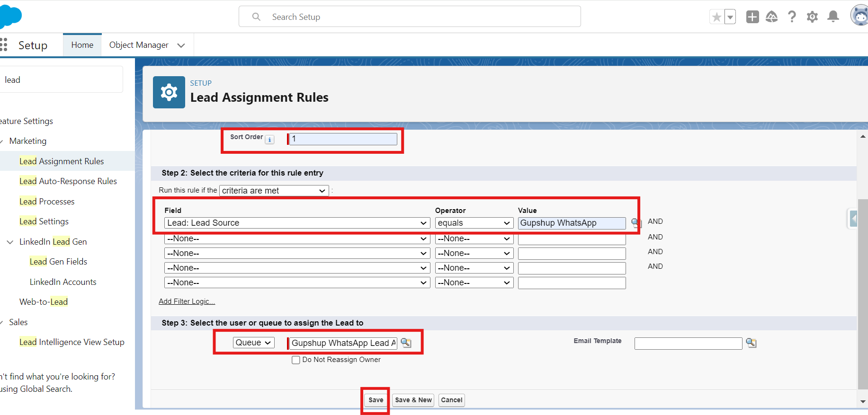This screenshot has height=415, width=868.
Task: Click the Sort Order input field
Action: 343,139
